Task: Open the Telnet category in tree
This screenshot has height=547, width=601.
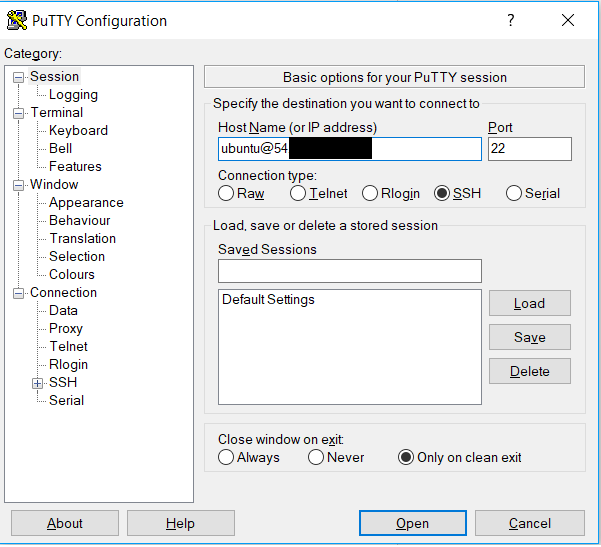Action: [x=68, y=347]
